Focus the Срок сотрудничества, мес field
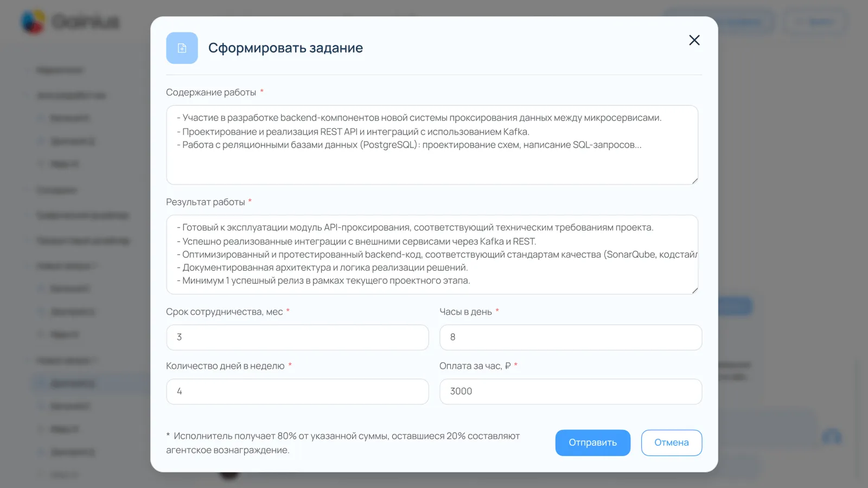This screenshot has width=868, height=488. coord(297,337)
